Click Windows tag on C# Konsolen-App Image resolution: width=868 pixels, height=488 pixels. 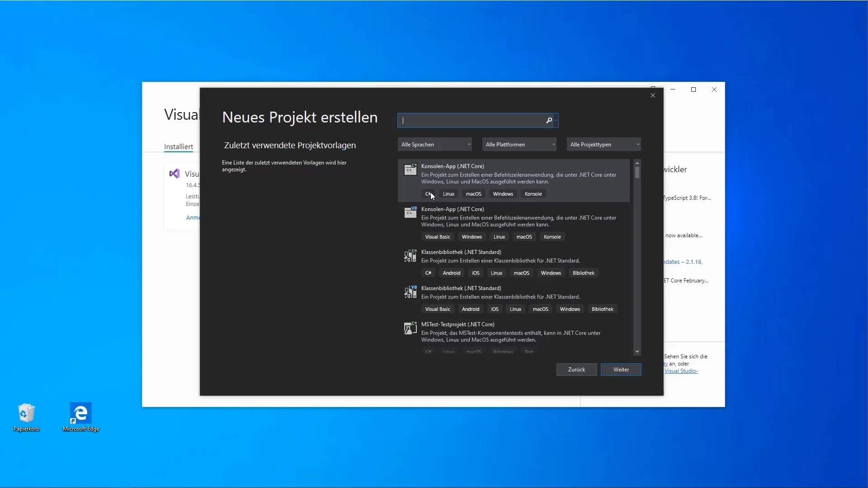coord(503,194)
